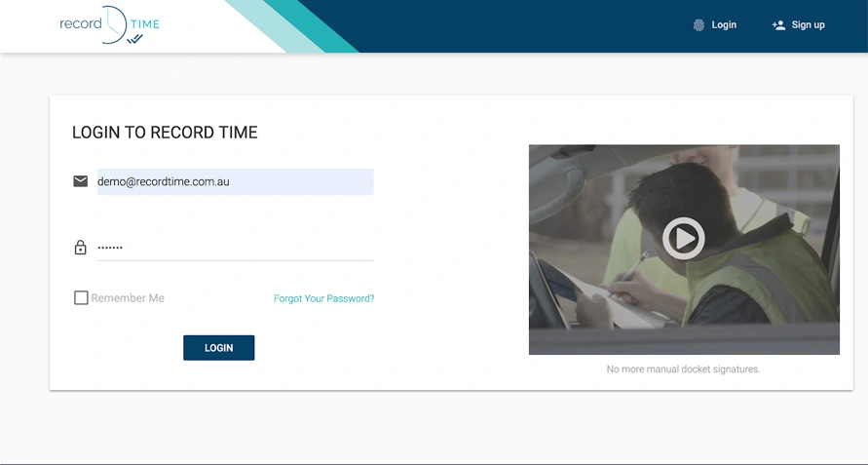Click the envelope icon next to email
This screenshot has height=465, width=868.
pos(81,181)
